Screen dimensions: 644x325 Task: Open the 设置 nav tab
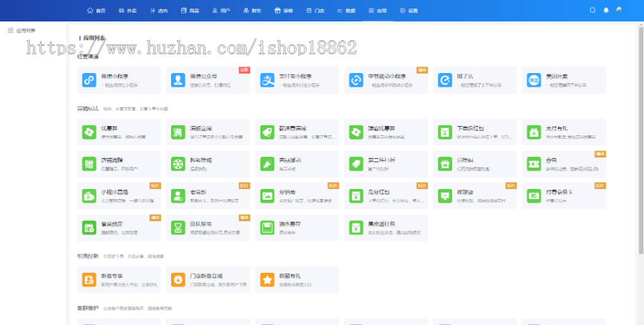[x=409, y=11]
